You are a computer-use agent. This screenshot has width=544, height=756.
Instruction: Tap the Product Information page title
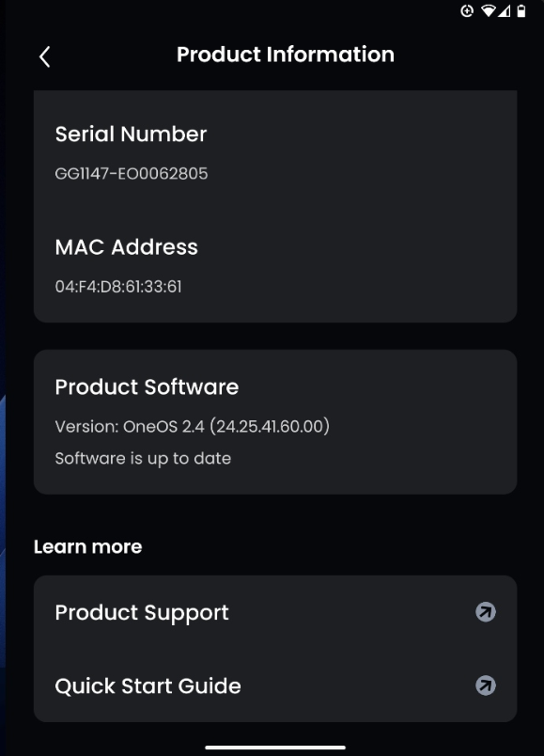tap(286, 55)
